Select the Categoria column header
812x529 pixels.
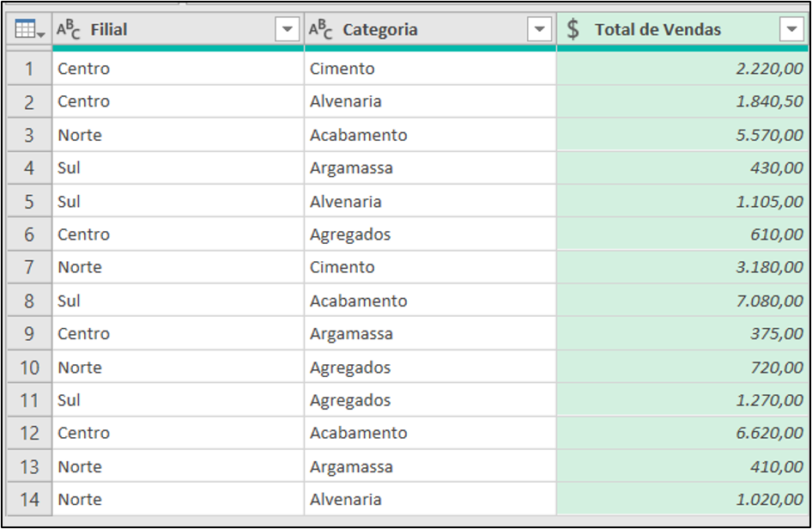pyautogui.click(x=430, y=29)
